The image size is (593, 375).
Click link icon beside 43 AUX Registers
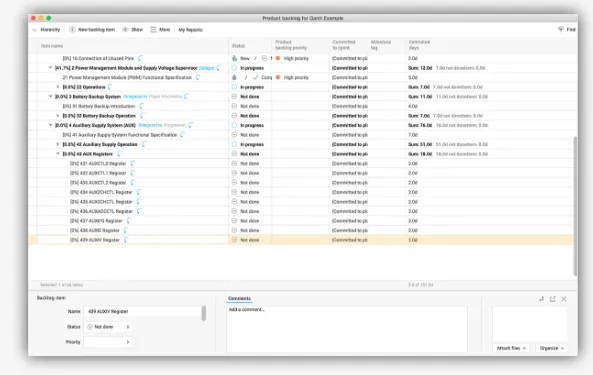119,154
